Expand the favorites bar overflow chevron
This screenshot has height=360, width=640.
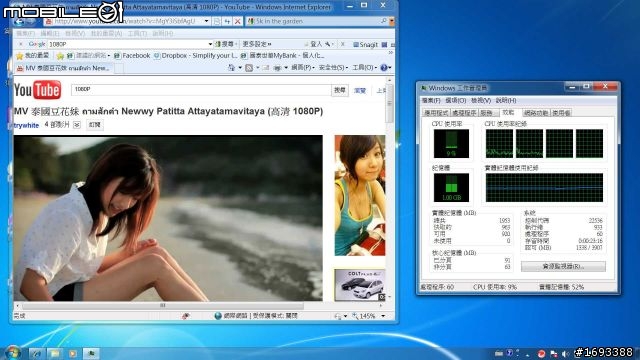pyautogui.click(x=391, y=53)
